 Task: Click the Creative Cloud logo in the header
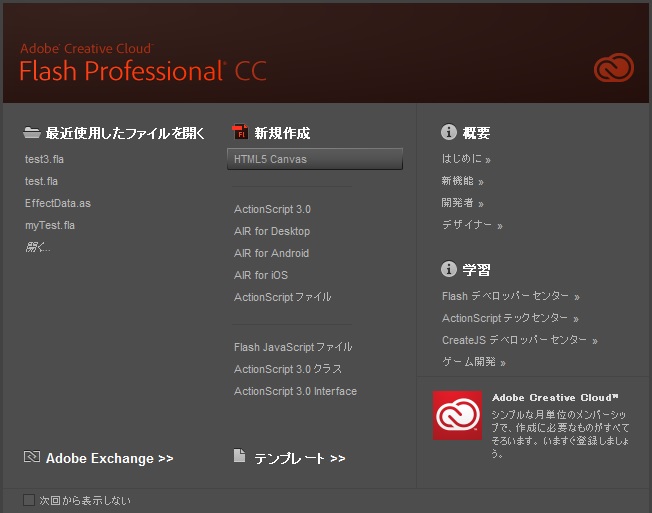[614, 67]
